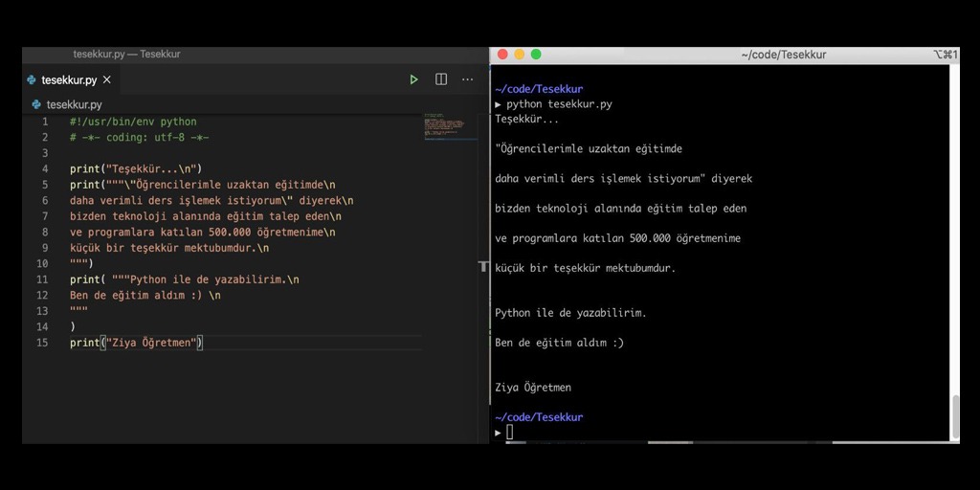This screenshot has height=490, width=980.
Task: Click the terminal window's yellow minimize button
Action: coord(520,55)
